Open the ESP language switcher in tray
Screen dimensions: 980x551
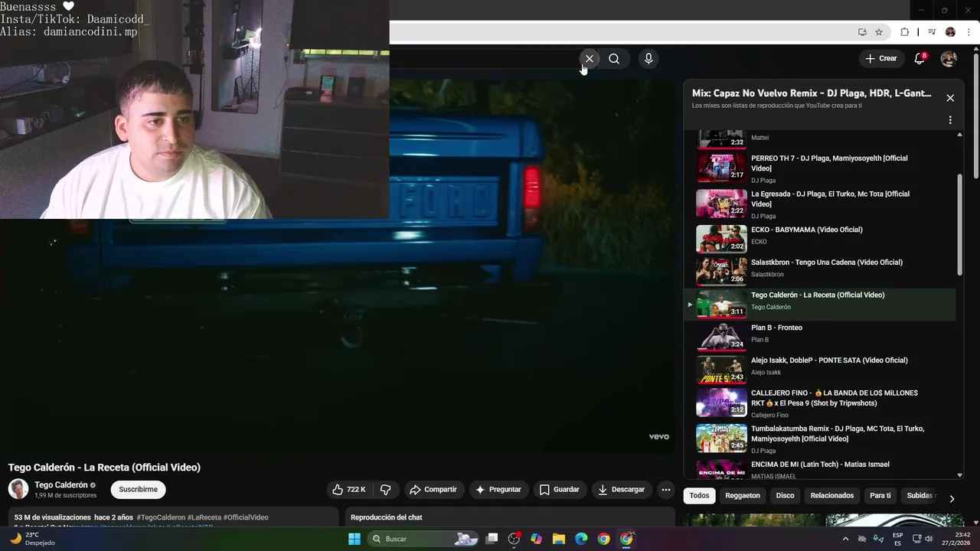click(897, 539)
